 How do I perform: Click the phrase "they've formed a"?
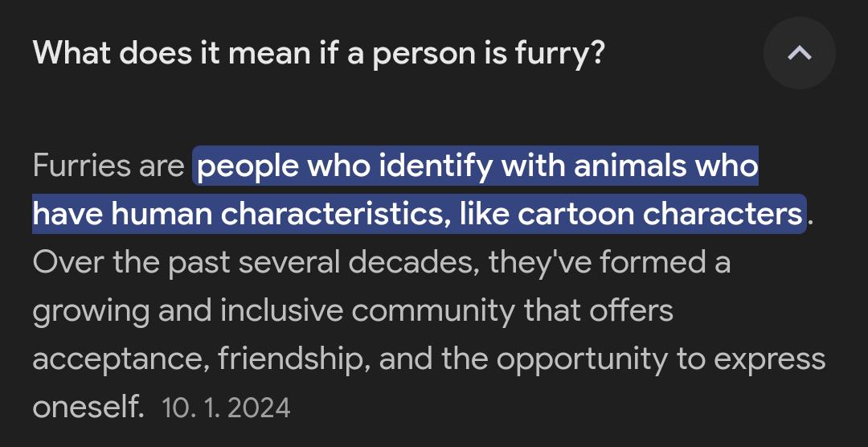click(x=608, y=262)
